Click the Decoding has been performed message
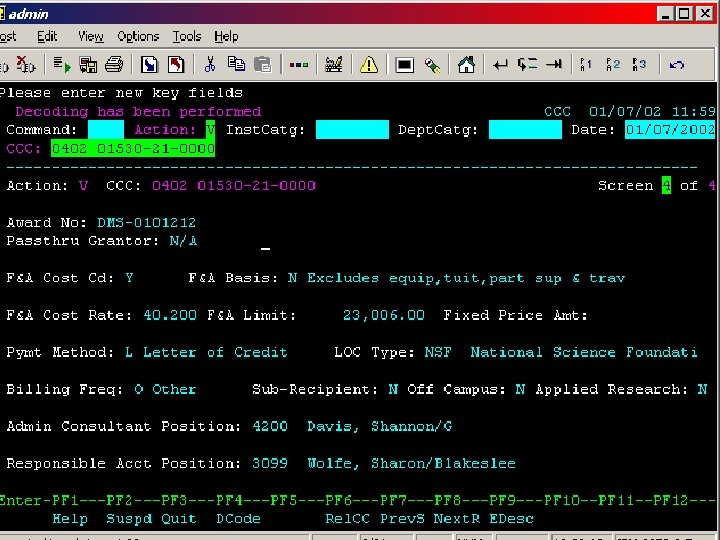 click(138, 112)
